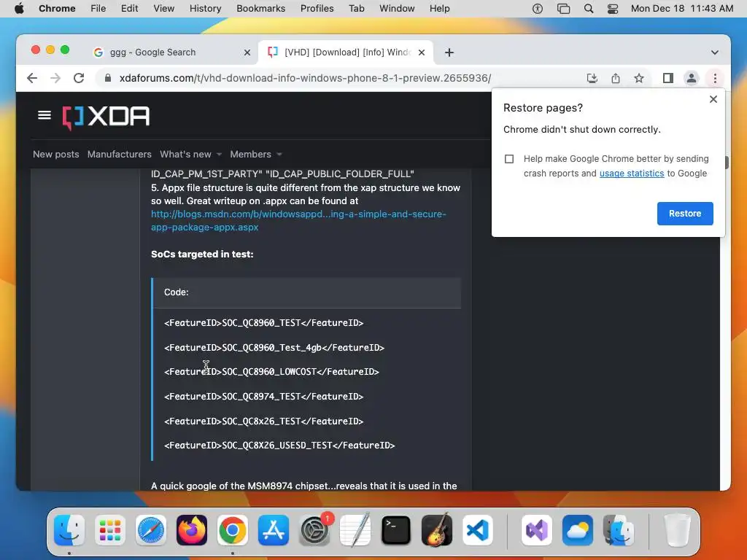Bookmark this tab with the star
747x560 pixels.
click(x=639, y=78)
